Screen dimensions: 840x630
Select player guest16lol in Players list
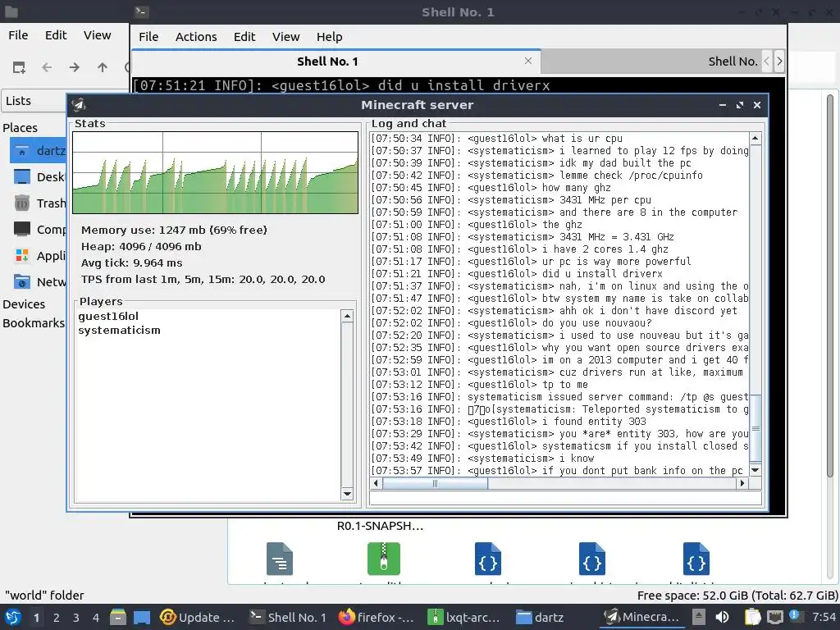pos(108,316)
